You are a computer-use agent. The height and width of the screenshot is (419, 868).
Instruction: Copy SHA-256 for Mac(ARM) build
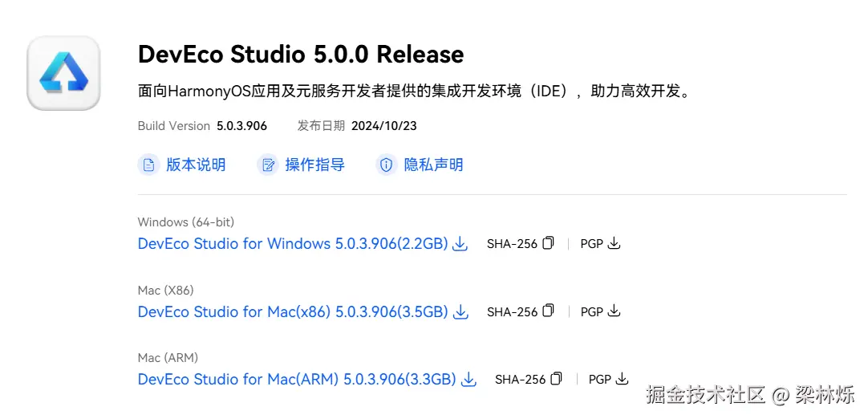pyautogui.click(x=556, y=379)
